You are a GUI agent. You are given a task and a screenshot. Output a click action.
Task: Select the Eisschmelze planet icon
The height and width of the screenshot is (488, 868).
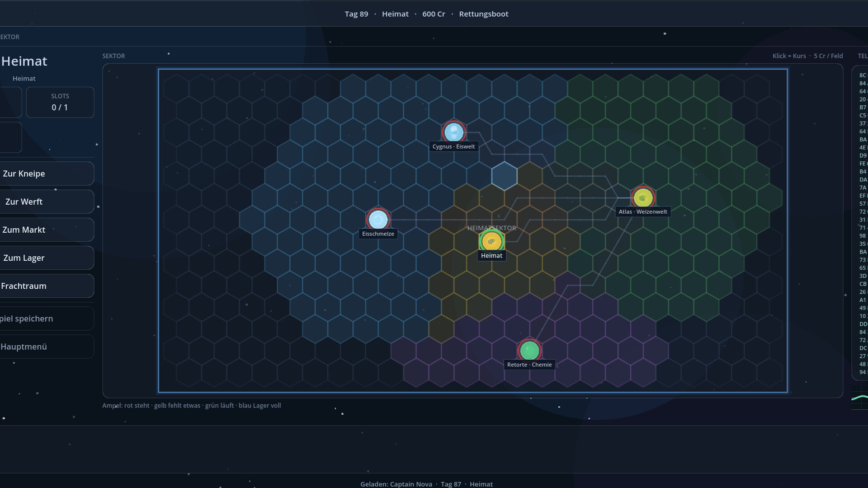click(378, 220)
